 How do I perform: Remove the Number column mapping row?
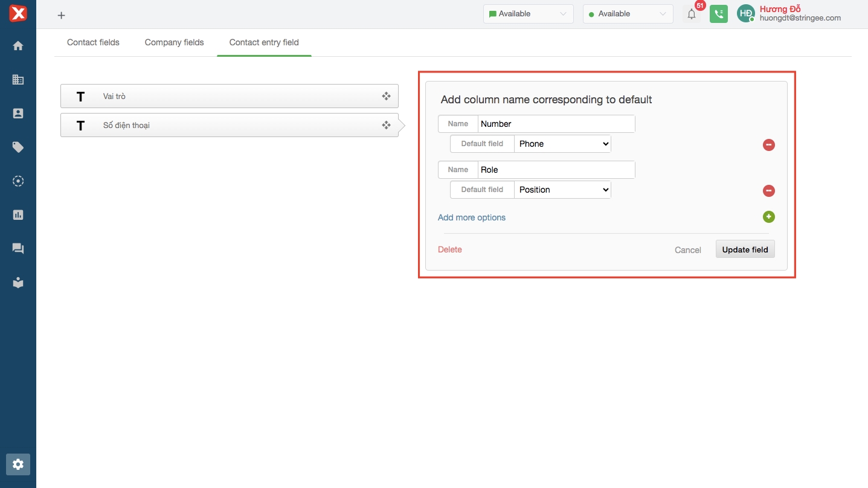coord(768,145)
